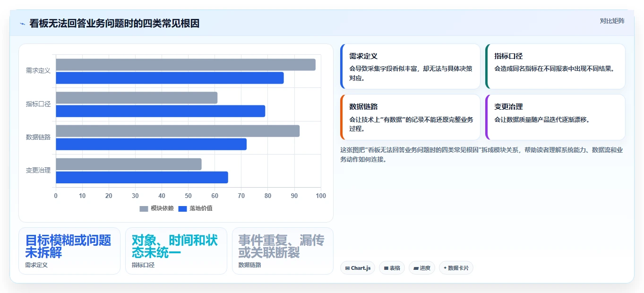Open the 数据链路 description card on the right
The image size is (644, 293).
tap(410, 117)
